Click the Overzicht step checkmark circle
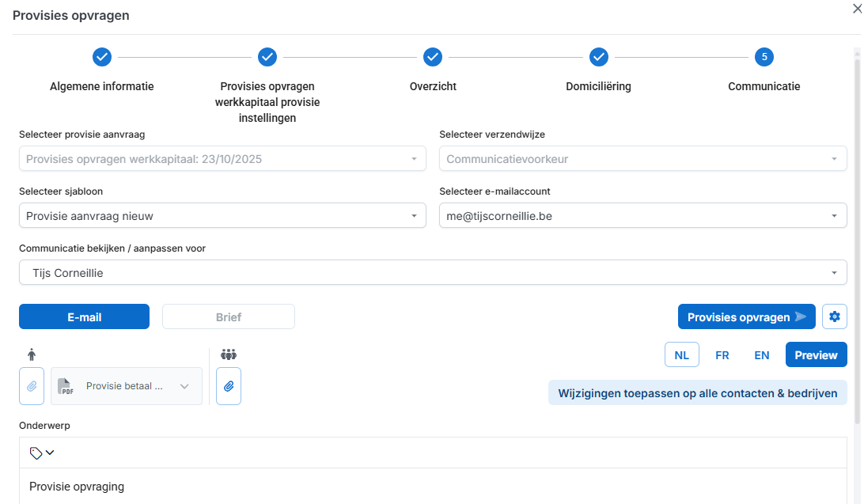 tap(432, 57)
